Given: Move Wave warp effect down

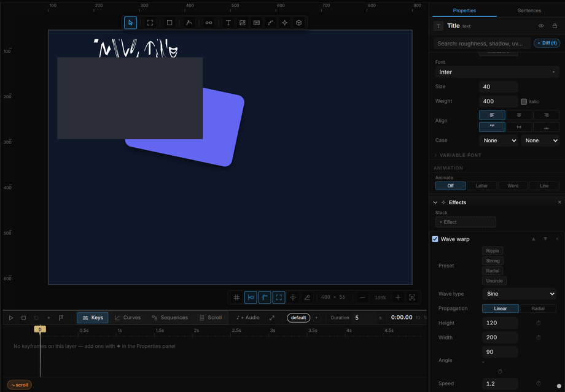Looking at the screenshot, I should point(545,239).
